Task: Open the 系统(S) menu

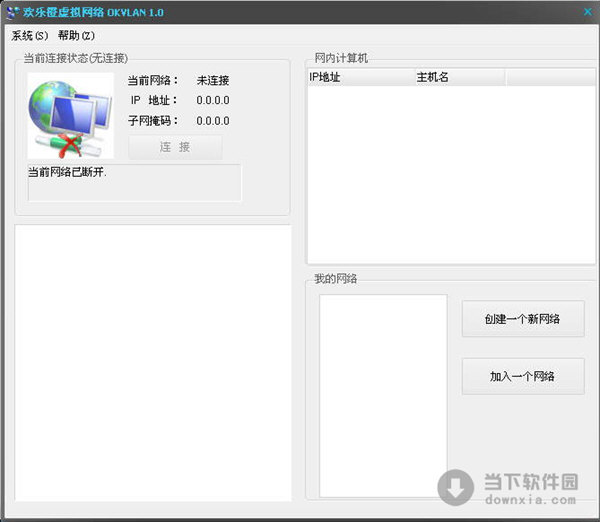Action: [29, 35]
